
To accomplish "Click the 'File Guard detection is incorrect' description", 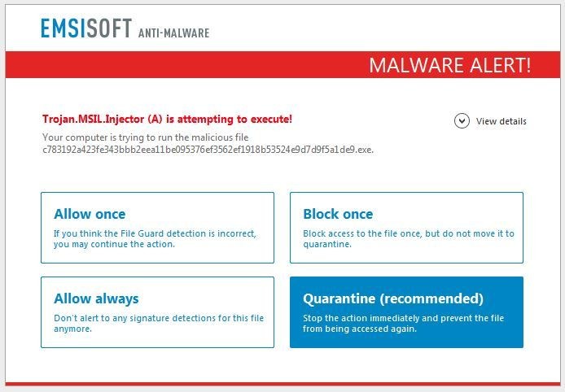I will pyautogui.click(x=155, y=238).
